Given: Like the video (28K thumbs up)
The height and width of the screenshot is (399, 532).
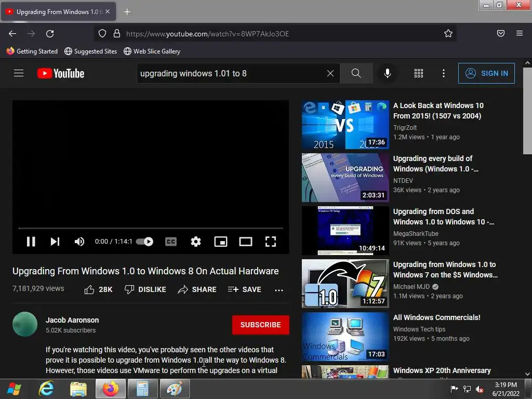Looking at the screenshot, I should pyautogui.click(x=98, y=289).
